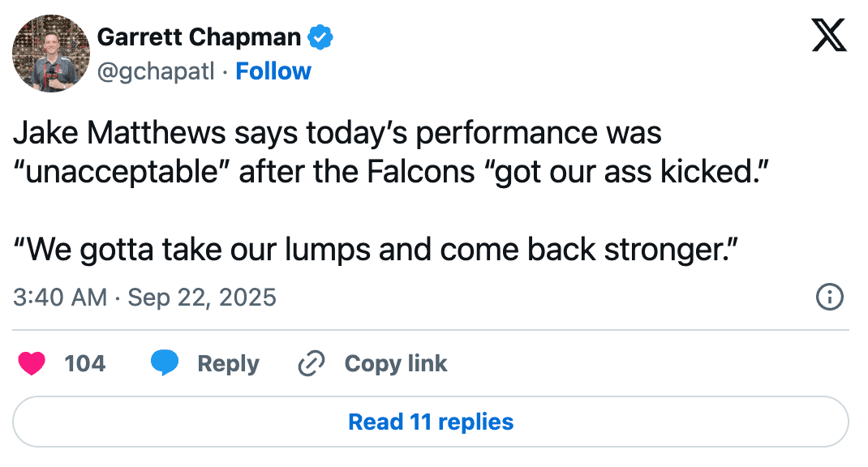Click the blue verified badge
Image resolution: width=868 pixels, height=467 pixels.
pyautogui.click(x=321, y=37)
